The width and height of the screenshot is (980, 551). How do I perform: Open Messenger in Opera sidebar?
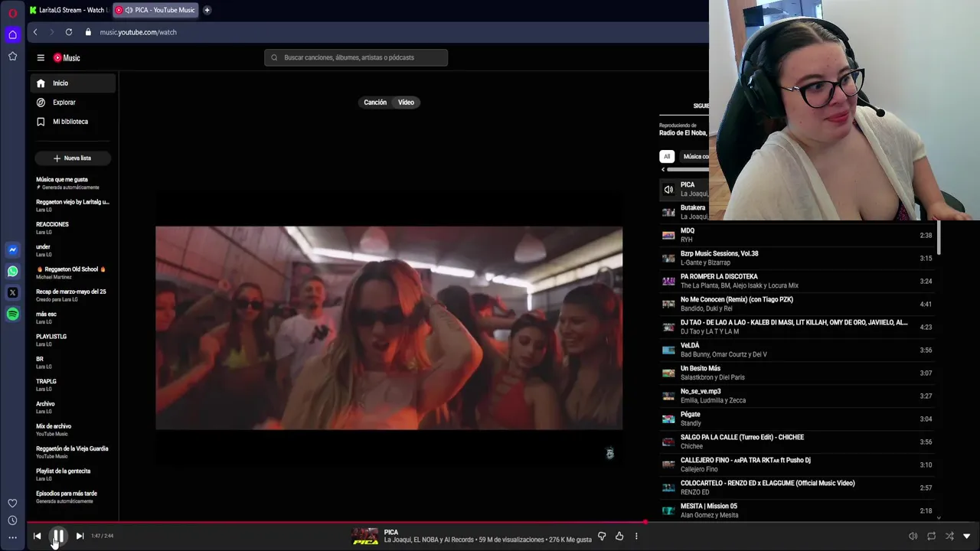(x=12, y=249)
